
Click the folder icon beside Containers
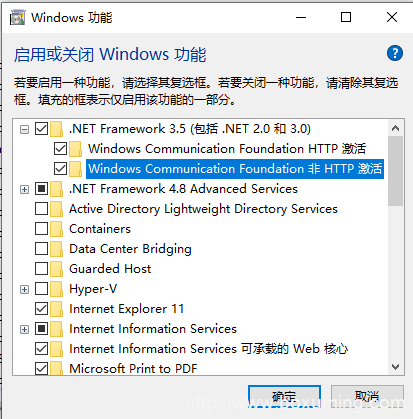pyautogui.click(x=56, y=229)
